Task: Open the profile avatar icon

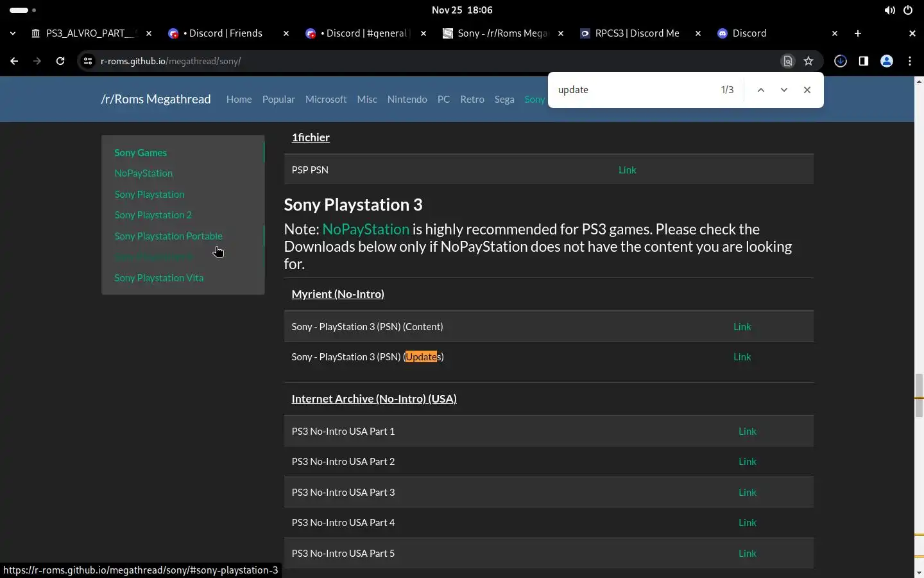Action: tap(887, 61)
